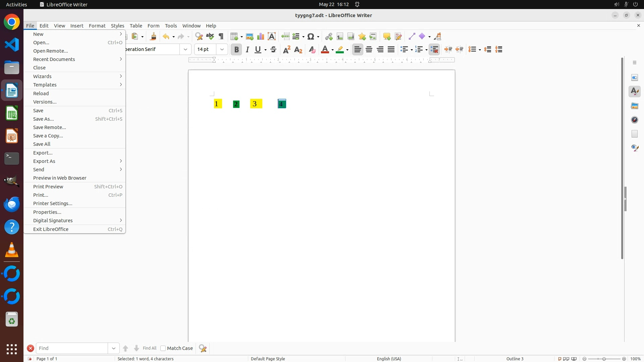Open the Gallery sidebar panel icon
The image size is (644, 362).
[635, 106]
